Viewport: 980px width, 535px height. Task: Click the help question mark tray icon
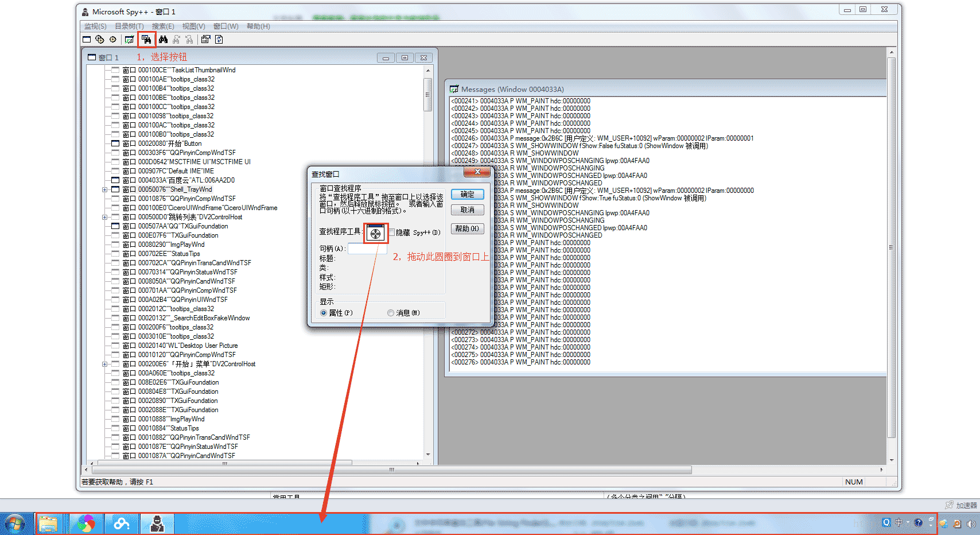pyautogui.click(x=918, y=522)
